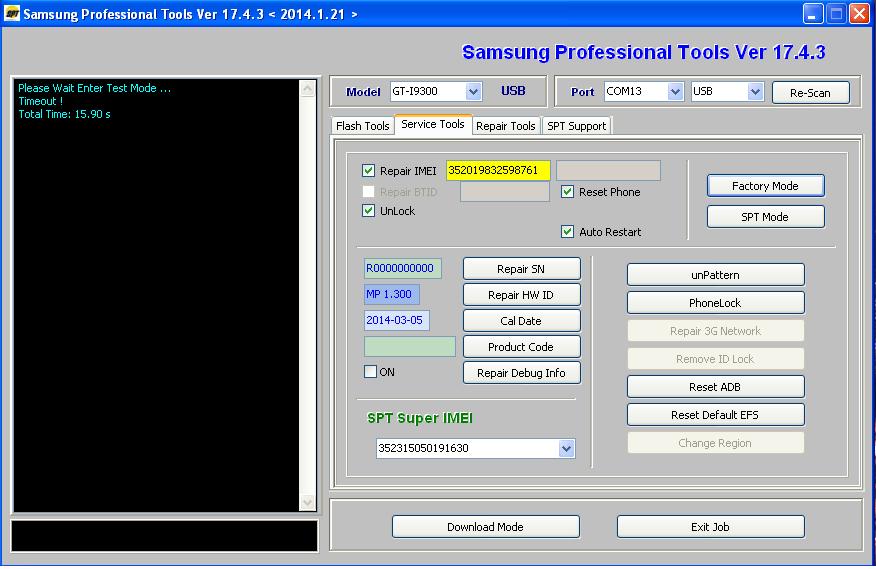
Task: Click the yellow IMEI field 352019832598761
Action: tap(498, 170)
